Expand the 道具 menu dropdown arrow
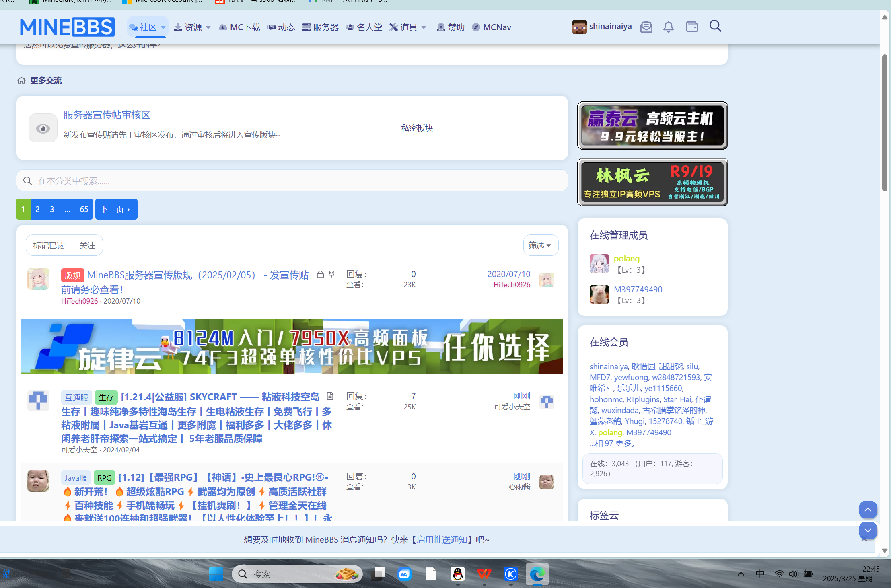 click(x=424, y=27)
